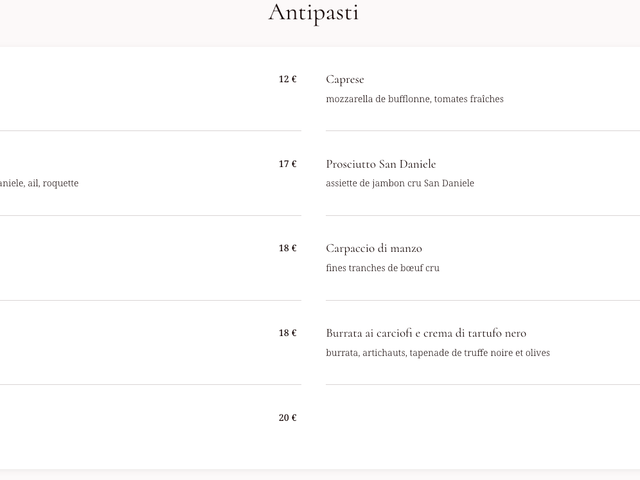Click the assiette de jambon cru description
640x480 pixels.
pos(400,183)
